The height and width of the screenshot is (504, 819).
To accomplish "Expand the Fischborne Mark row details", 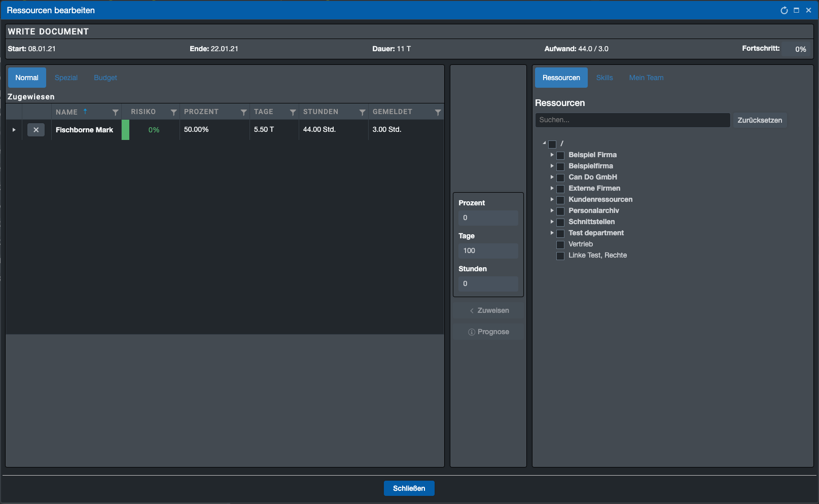I will [14, 130].
